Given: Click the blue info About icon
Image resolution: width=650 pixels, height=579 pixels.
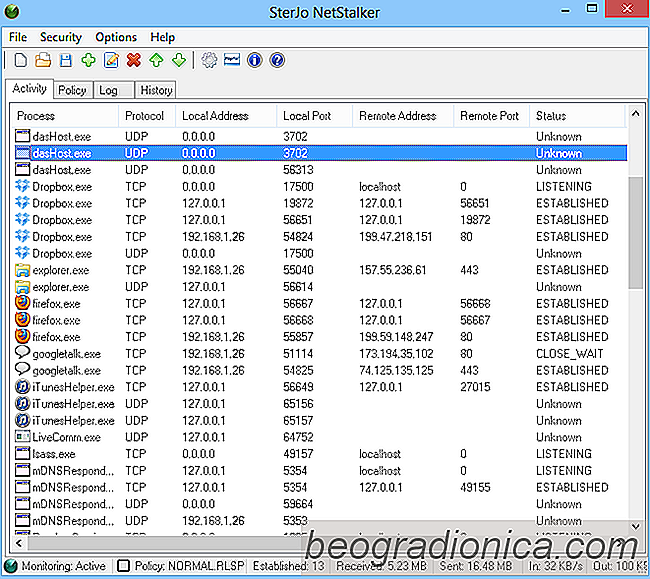Looking at the screenshot, I should point(255,61).
